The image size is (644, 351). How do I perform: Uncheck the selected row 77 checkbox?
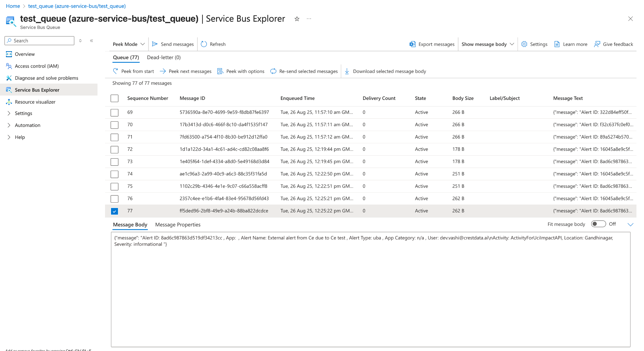(114, 211)
